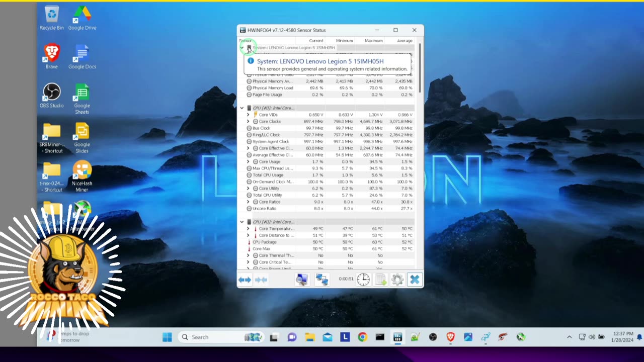This screenshot has width=644, height=362.
Task: Select the Core Max temperature row
Action: coord(330,249)
